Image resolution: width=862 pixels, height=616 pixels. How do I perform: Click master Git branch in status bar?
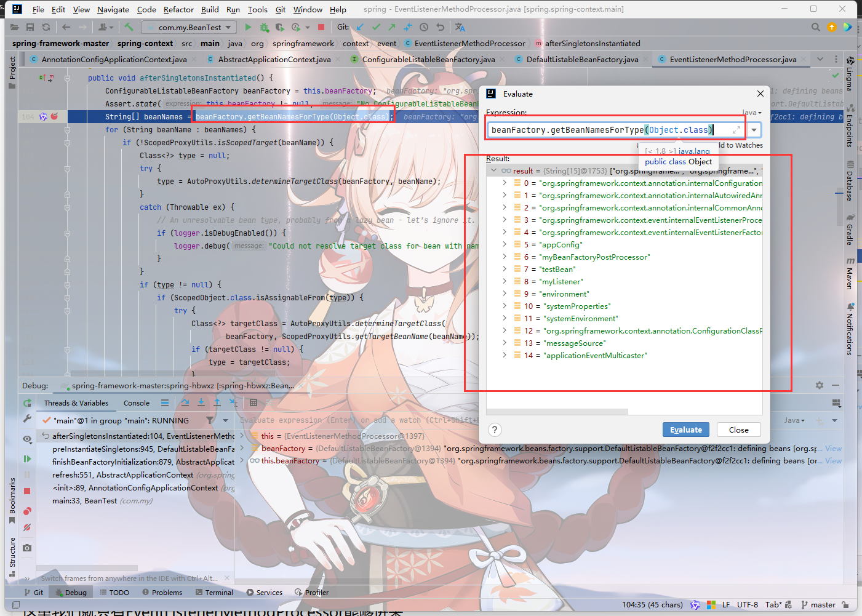tap(818, 604)
